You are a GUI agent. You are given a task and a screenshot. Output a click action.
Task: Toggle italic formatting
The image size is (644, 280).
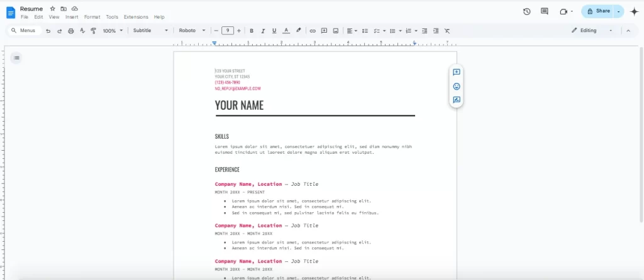(x=263, y=31)
